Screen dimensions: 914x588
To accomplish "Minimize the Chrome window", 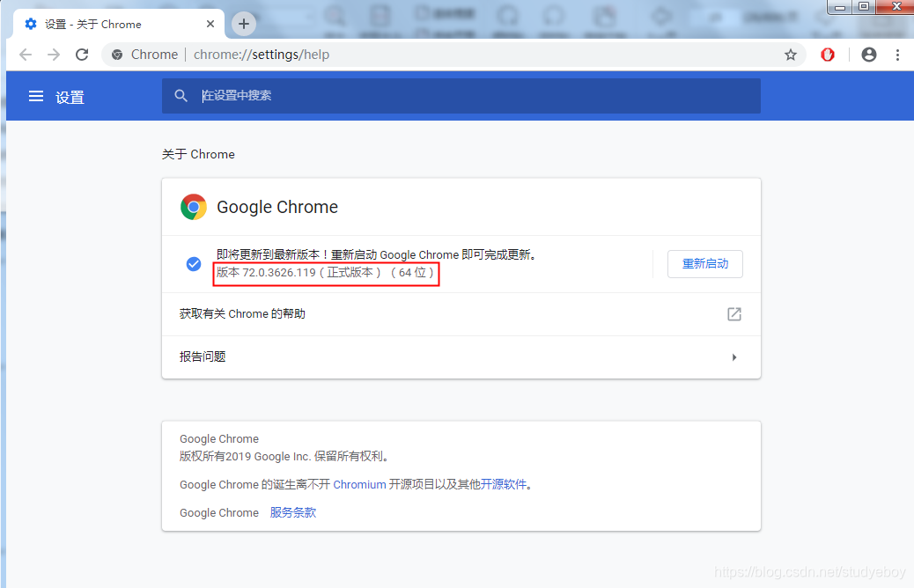I will tap(840, 7).
